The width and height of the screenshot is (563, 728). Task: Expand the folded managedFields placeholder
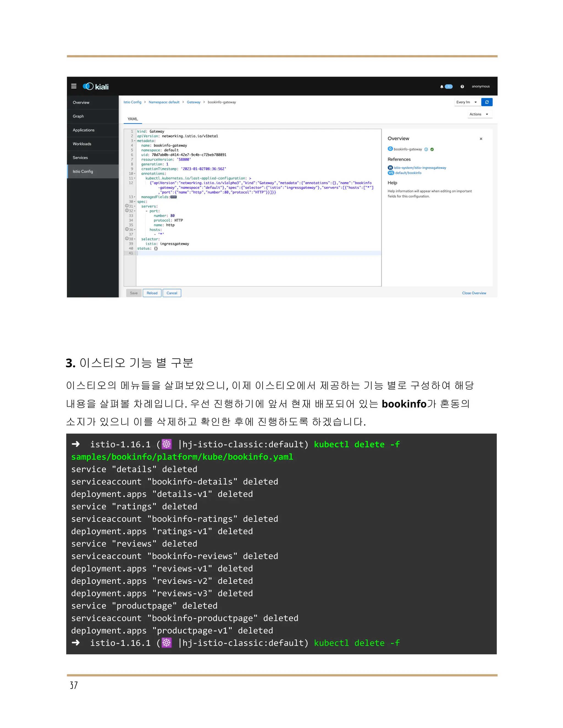pos(173,197)
